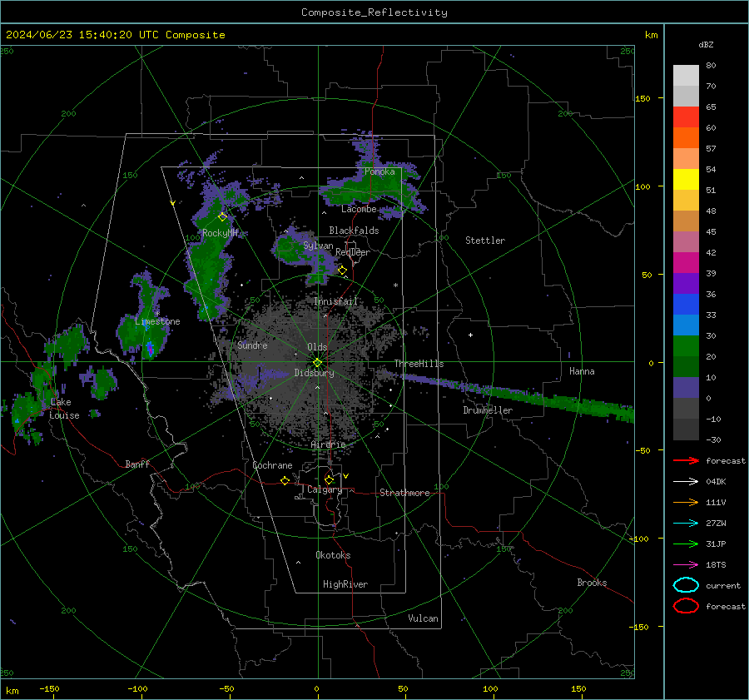Click the 80 dBZ light gray swatch
Image resolution: width=749 pixels, height=700 pixels.
coord(686,75)
